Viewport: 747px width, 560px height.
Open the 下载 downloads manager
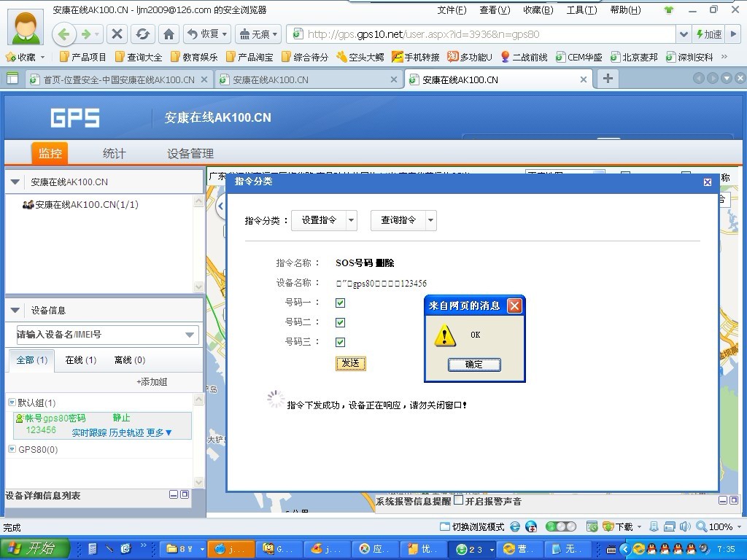[x=618, y=526]
